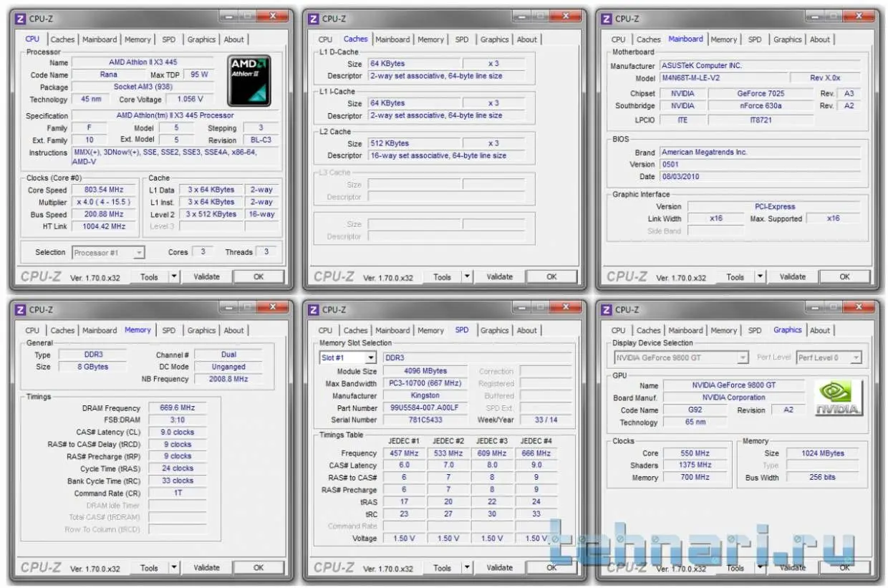The height and width of the screenshot is (588, 888).
Task: Switch to Caches tab in the CPU tab window
Action: click(x=62, y=39)
